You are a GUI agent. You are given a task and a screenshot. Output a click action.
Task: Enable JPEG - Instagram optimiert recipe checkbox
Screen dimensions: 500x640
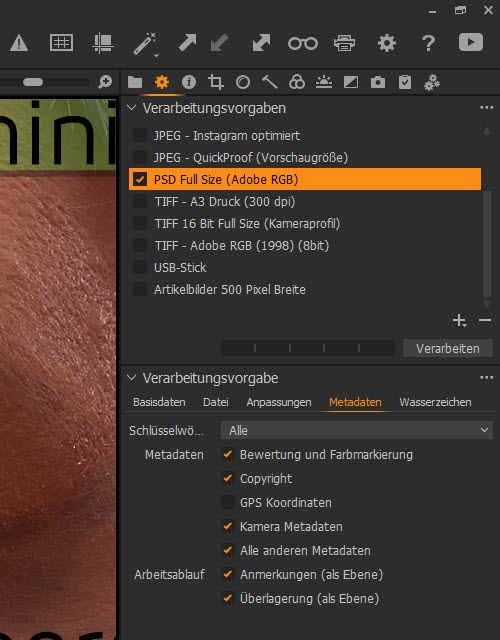[140, 135]
